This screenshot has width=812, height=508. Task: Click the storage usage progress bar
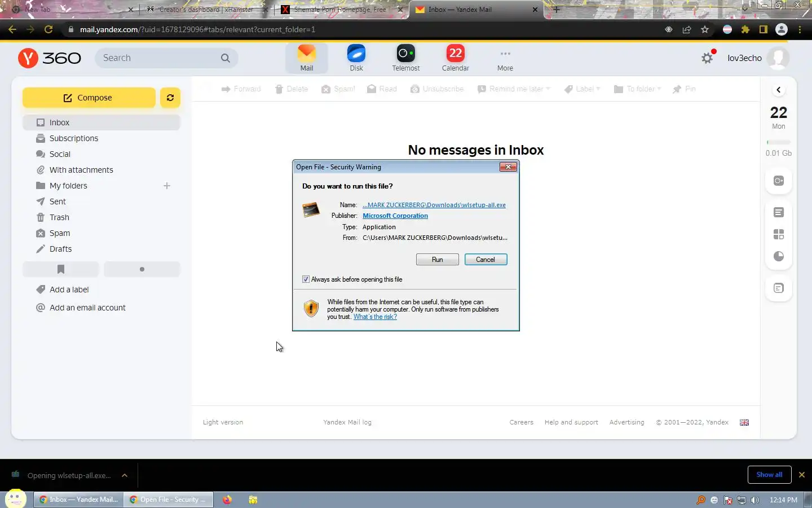click(778, 142)
